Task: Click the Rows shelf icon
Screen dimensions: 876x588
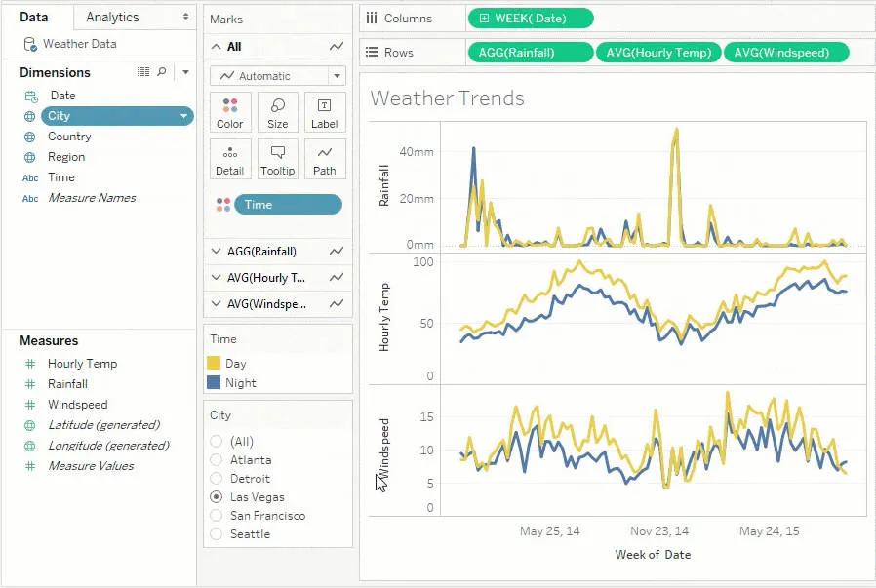Action: pos(372,53)
